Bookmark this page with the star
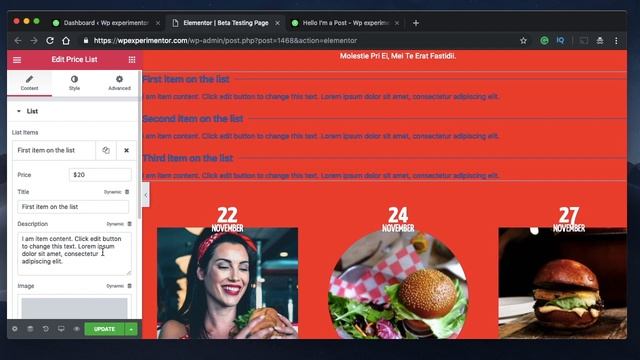The height and width of the screenshot is (360, 640). pos(523,40)
